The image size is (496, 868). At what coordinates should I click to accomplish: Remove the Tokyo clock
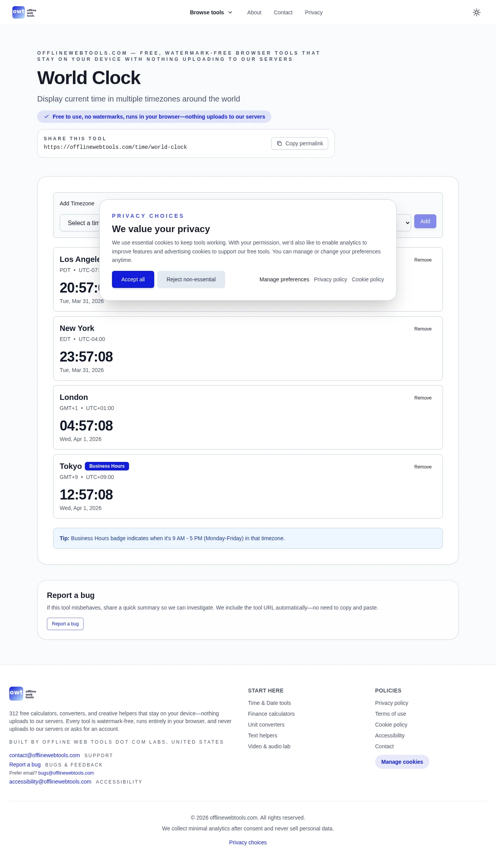(423, 467)
